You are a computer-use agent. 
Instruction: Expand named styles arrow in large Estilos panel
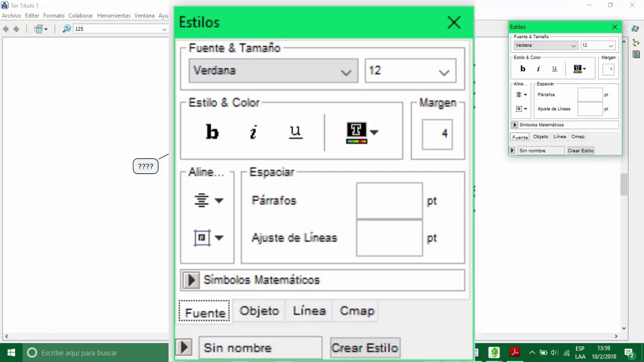click(x=184, y=347)
